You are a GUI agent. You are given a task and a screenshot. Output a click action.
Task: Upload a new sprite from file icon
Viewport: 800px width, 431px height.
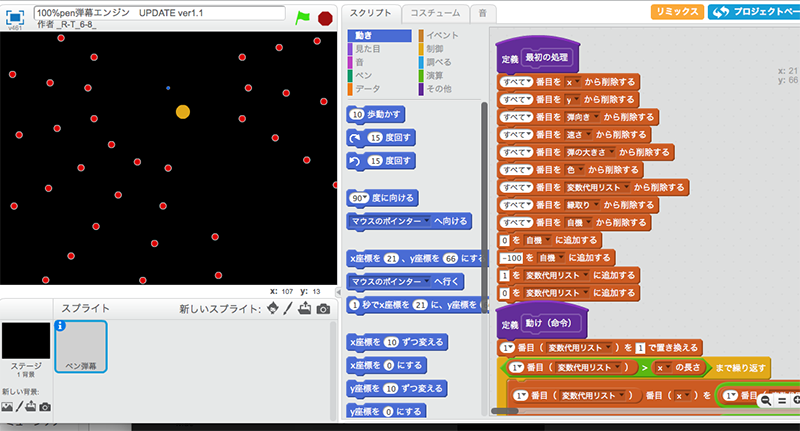click(x=305, y=308)
